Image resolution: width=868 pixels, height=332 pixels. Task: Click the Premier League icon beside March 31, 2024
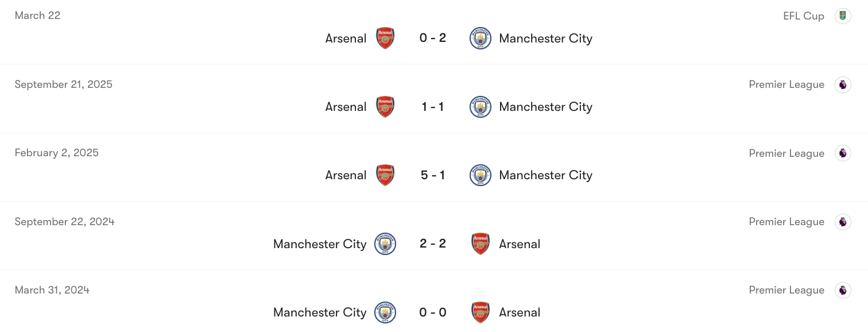(843, 289)
